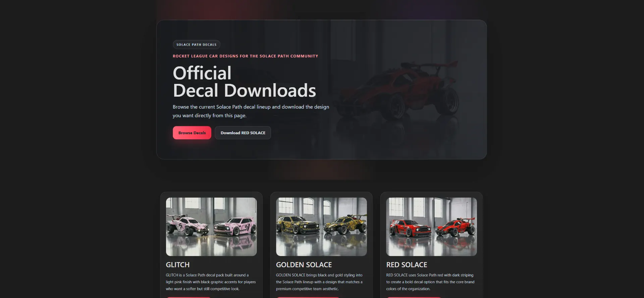Click the GLITCH card title
The height and width of the screenshot is (298, 644).
(x=178, y=265)
